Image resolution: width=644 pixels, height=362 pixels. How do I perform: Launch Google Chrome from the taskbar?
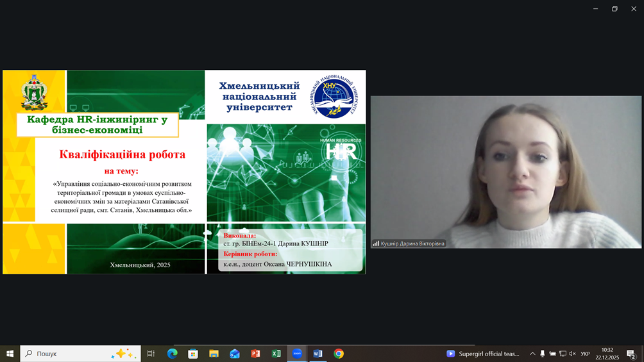(339, 354)
